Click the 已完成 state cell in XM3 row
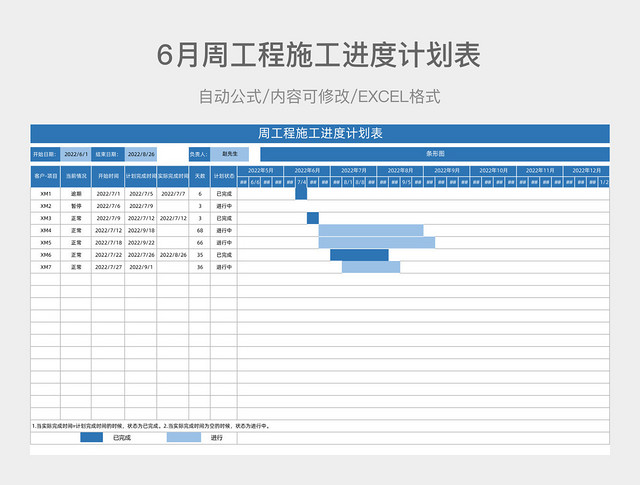 224,218
